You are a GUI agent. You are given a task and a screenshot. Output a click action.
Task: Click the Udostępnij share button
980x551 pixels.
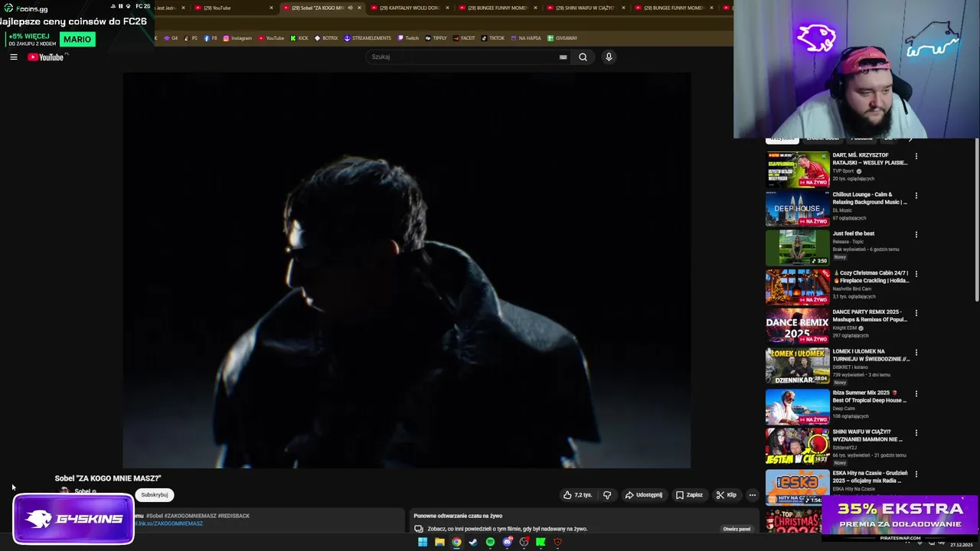pyautogui.click(x=643, y=494)
